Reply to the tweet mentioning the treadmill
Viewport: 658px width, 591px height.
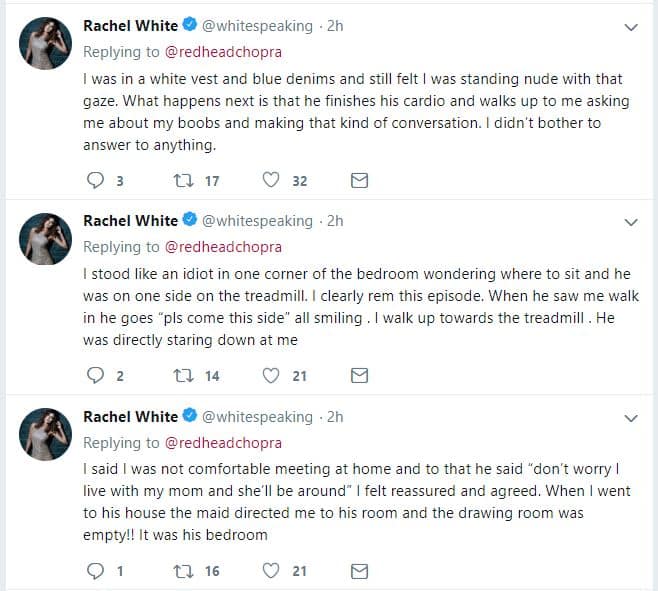(x=96, y=376)
